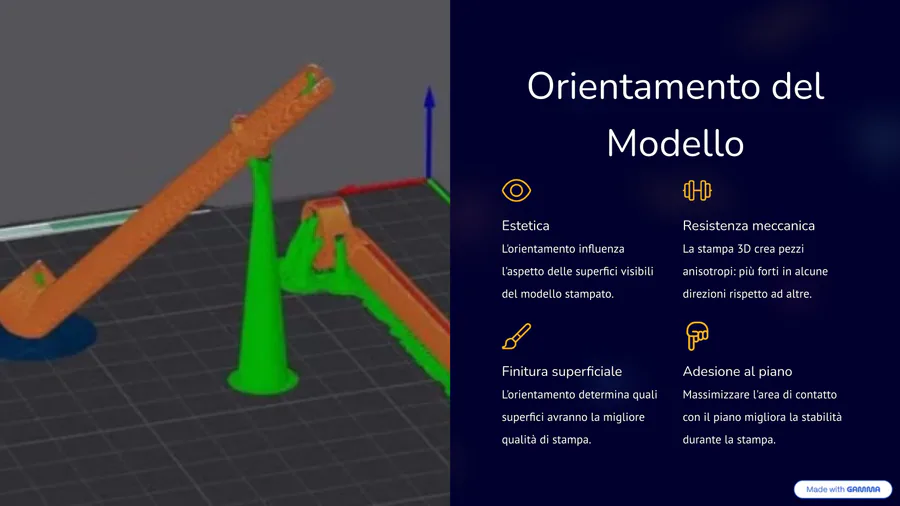Click the icon above Adesione al piano
900x506 pixels.
697,336
